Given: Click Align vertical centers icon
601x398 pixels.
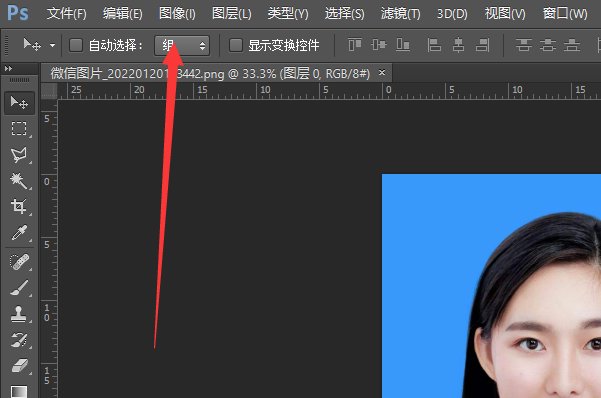Looking at the screenshot, I should coord(379,45).
